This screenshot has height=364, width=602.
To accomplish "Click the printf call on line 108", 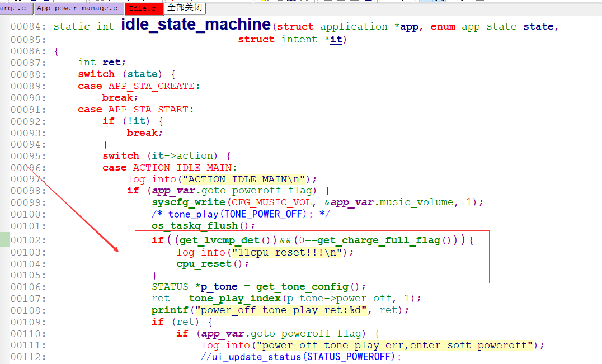I will [x=170, y=310].
